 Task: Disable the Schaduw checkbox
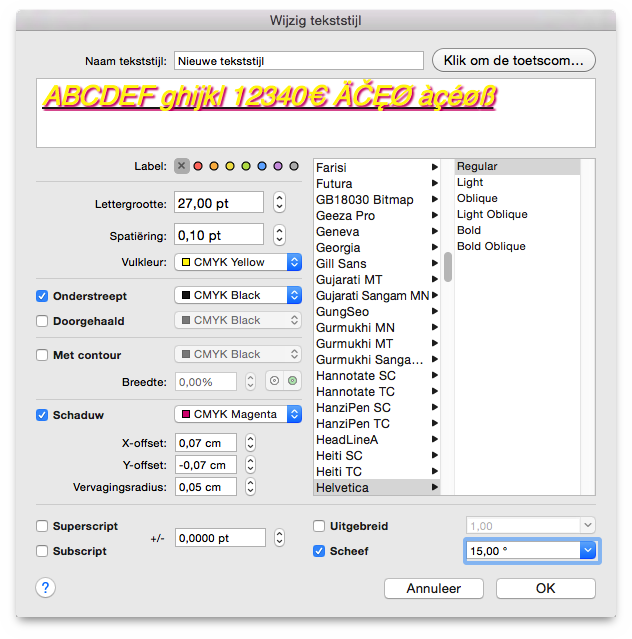[x=42, y=415]
